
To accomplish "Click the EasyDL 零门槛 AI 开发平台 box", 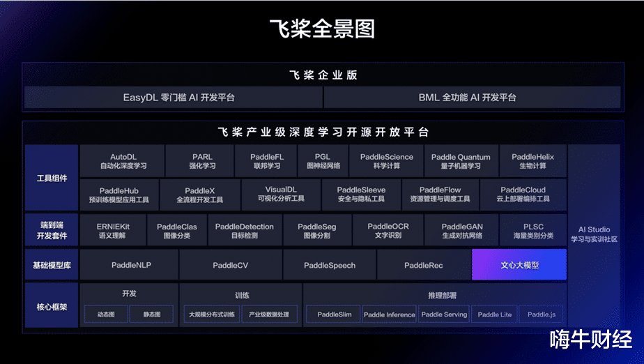I will coord(174,98).
